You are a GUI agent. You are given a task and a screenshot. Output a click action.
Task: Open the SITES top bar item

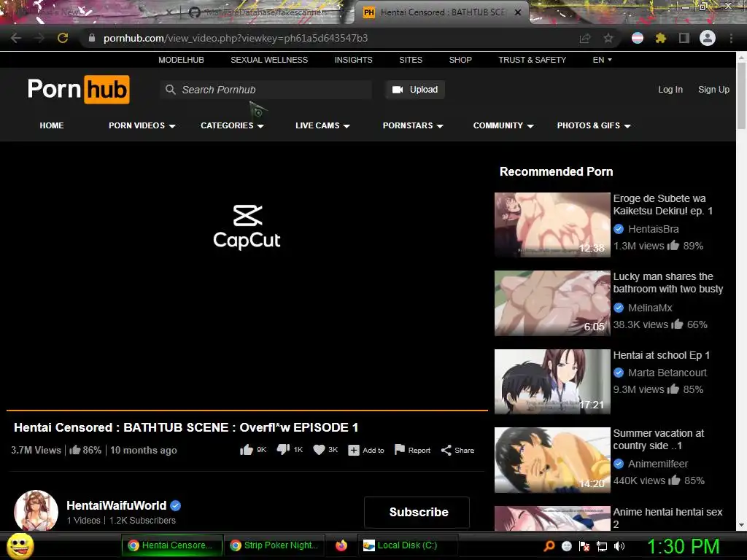click(411, 60)
